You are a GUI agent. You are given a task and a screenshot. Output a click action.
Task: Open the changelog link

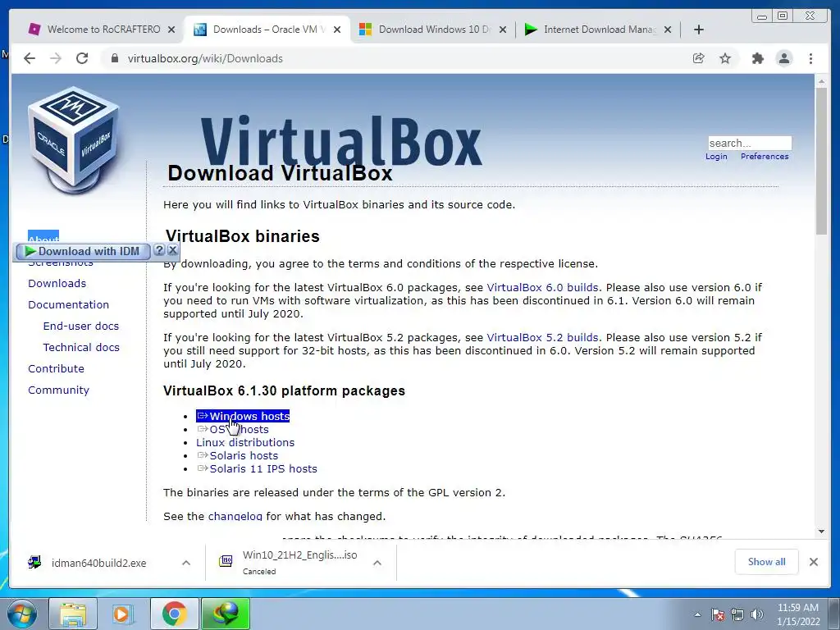[x=235, y=517]
